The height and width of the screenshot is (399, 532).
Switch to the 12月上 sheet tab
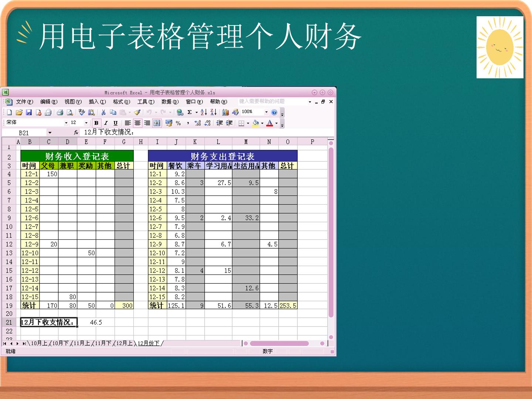125,343
